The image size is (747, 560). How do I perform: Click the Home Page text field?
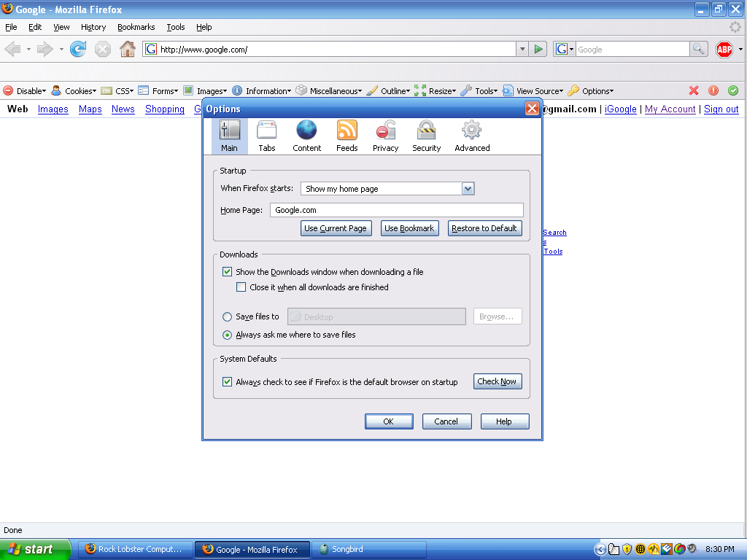click(x=396, y=210)
